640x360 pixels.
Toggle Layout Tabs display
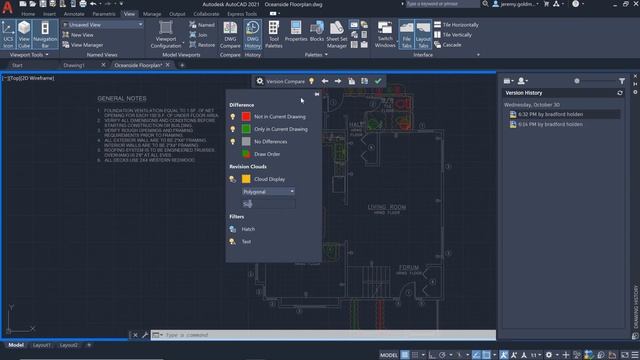coord(423,34)
